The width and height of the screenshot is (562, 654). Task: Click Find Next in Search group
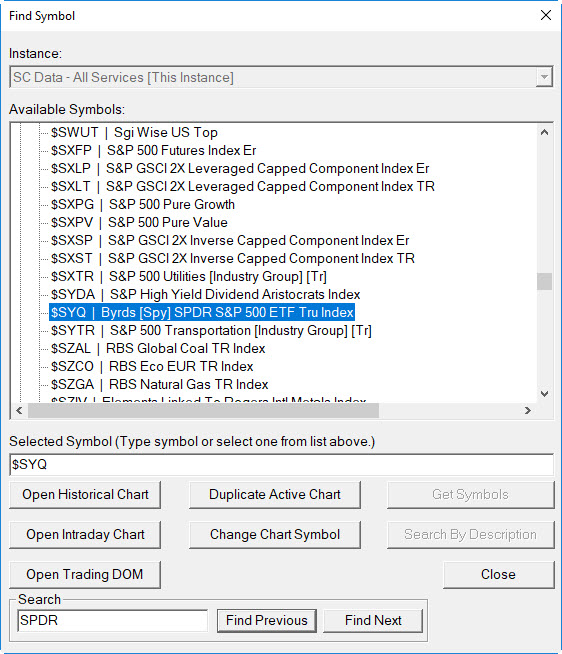coord(373,621)
